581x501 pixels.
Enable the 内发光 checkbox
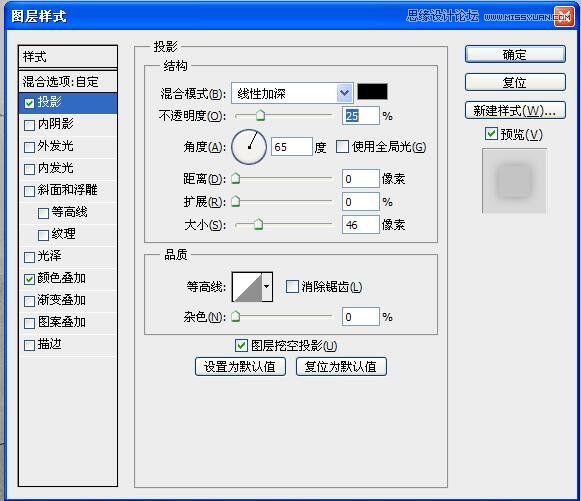pyautogui.click(x=29, y=169)
